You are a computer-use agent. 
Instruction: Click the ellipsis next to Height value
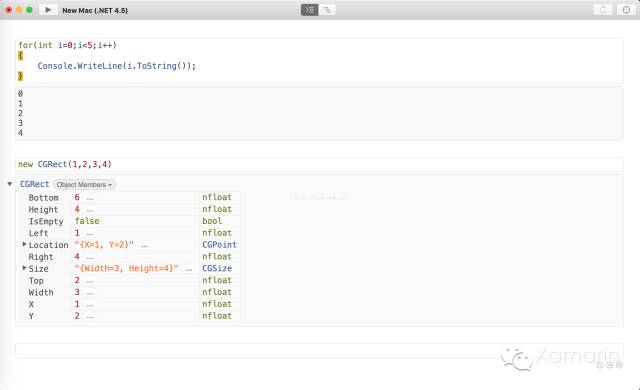pos(90,210)
